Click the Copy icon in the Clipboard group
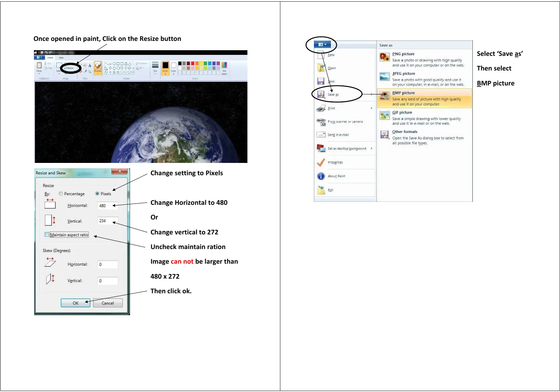The image size is (560, 392). click(x=46, y=68)
